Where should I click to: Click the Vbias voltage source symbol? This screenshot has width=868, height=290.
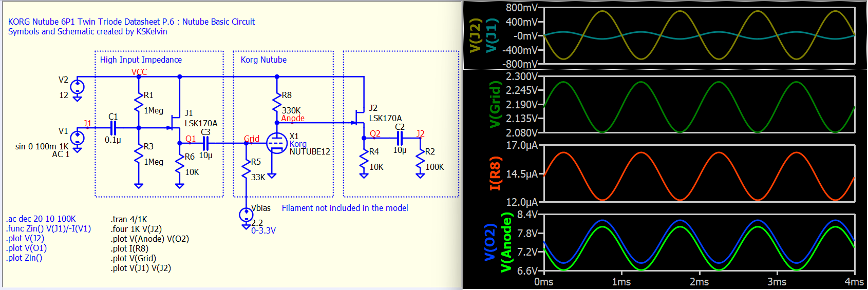[247, 215]
